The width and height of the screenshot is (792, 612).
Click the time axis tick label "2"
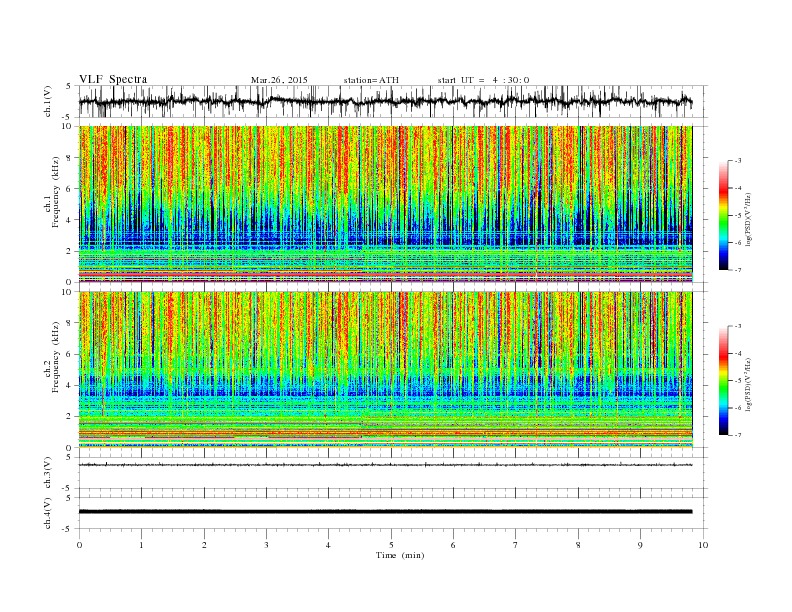(204, 545)
